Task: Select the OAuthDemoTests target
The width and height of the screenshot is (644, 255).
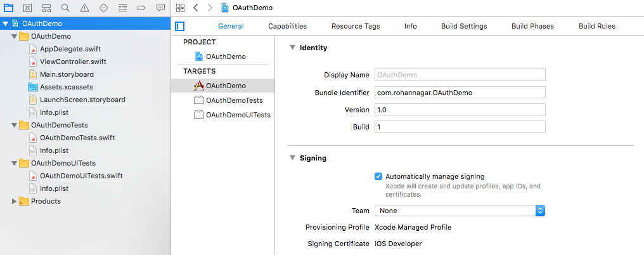Action: tap(228, 100)
